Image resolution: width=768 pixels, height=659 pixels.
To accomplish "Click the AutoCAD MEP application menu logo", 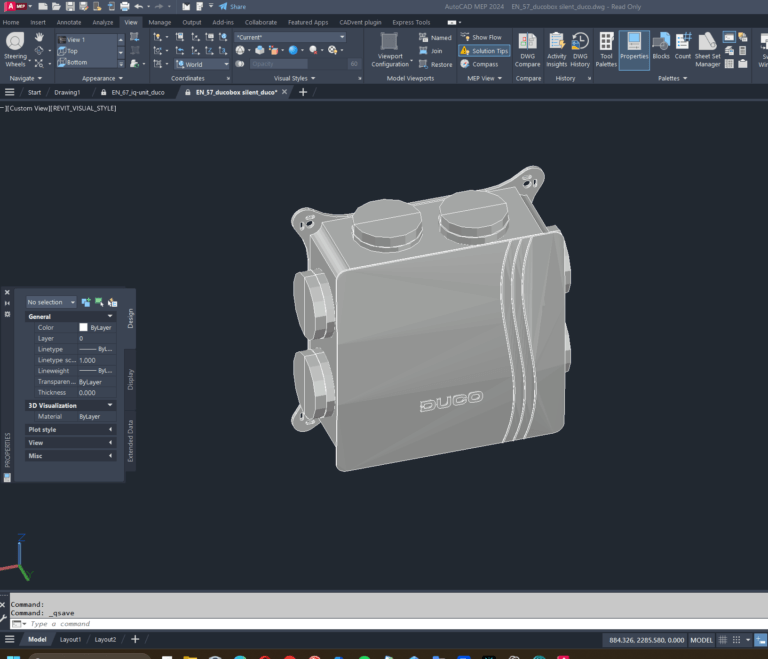I will click(15, 6).
